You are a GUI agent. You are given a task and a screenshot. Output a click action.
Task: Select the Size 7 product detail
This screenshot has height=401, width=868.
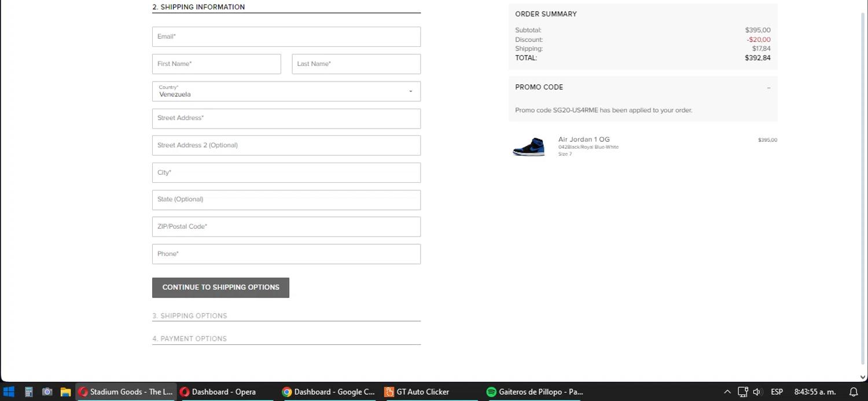coord(565,154)
